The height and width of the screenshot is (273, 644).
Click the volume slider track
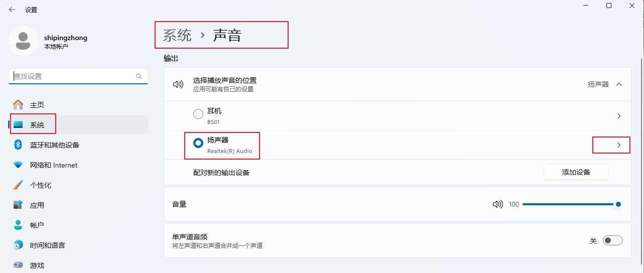(x=567, y=204)
